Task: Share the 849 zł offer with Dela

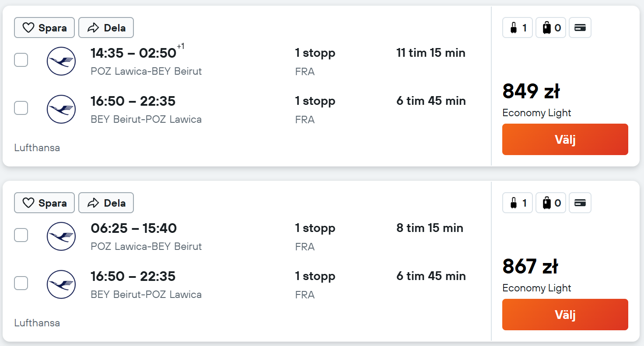Action: (106, 28)
